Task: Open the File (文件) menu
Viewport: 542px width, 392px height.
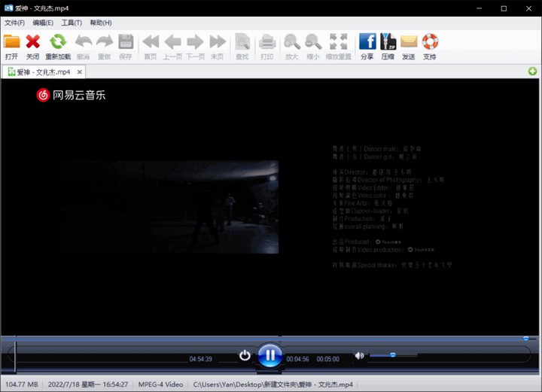Action: tap(14, 23)
